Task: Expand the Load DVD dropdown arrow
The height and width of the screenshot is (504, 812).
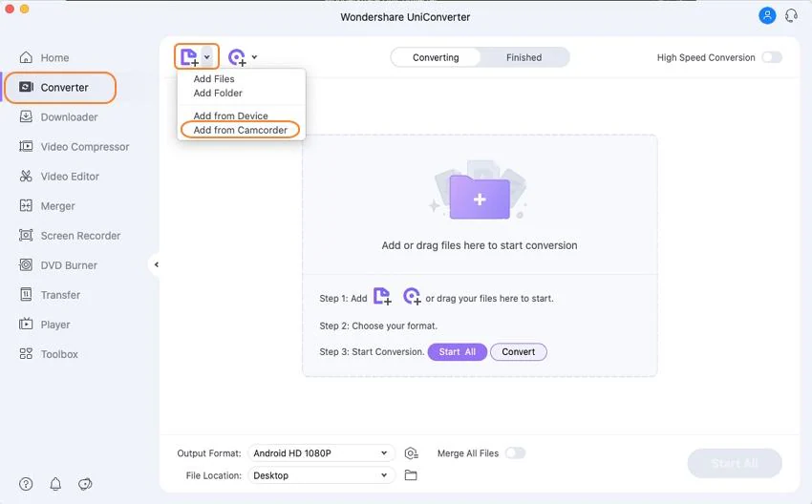Action: pyautogui.click(x=254, y=57)
